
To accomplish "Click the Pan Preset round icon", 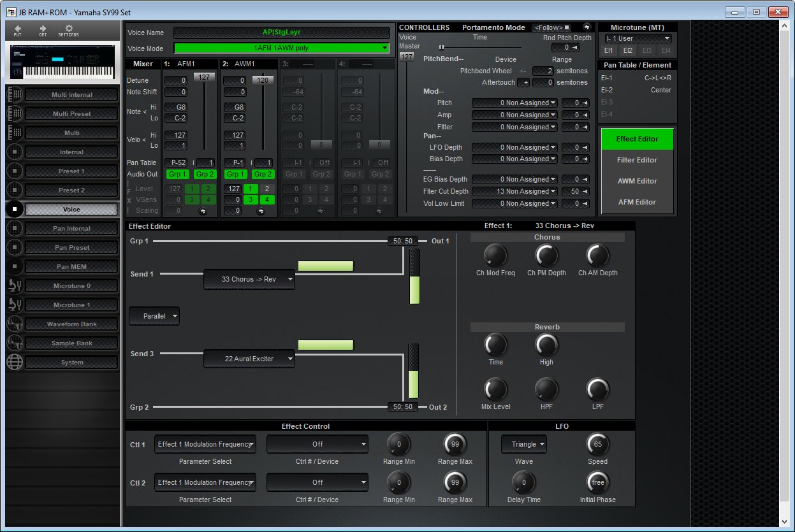I will click(x=14, y=248).
